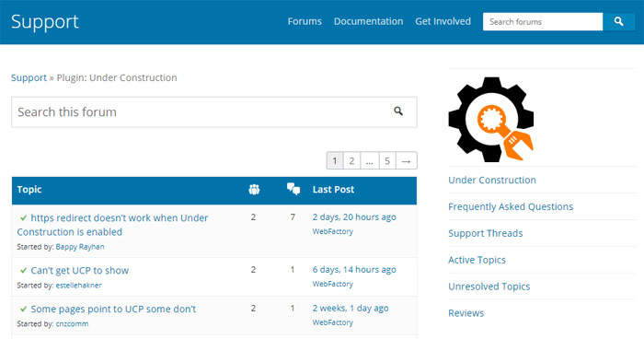The height and width of the screenshot is (339, 644).
Task: Go to page 2 of topics
Action: pos(351,161)
